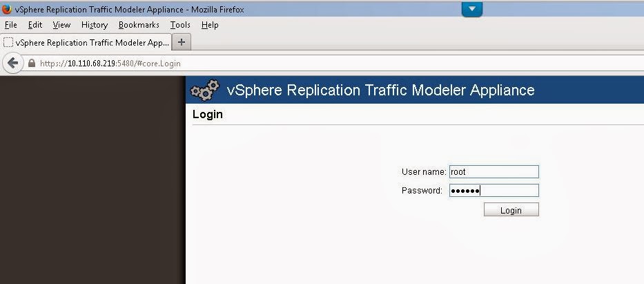
Task: Open a new tab with the plus button
Action: coord(182,42)
